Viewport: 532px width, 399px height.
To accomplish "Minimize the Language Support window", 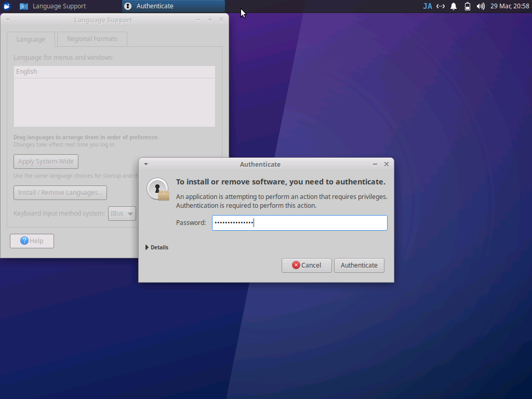I will pyautogui.click(x=198, y=20).
